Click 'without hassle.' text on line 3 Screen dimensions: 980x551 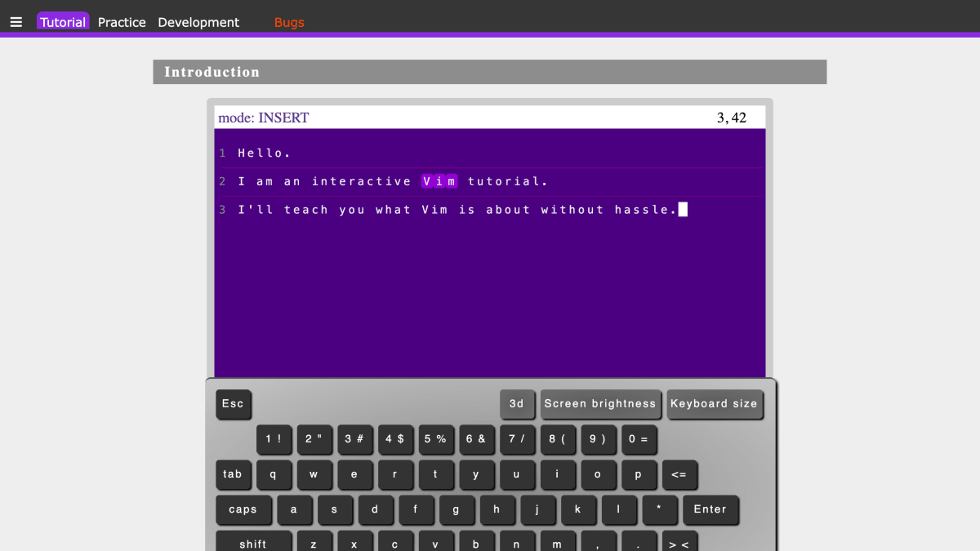[x=609, y=210]
